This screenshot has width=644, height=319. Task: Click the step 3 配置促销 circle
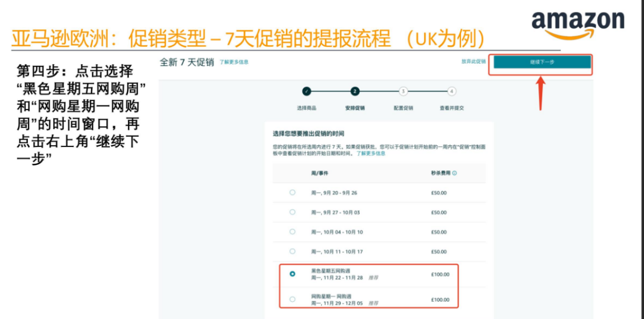click(x=403, y=91)
